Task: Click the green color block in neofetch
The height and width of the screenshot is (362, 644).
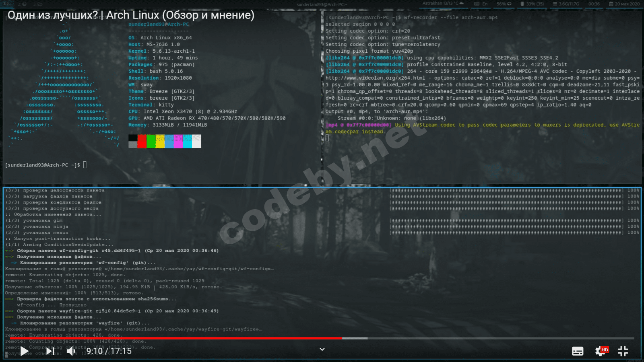Action: pyautogui.click(x=151, y=141)
